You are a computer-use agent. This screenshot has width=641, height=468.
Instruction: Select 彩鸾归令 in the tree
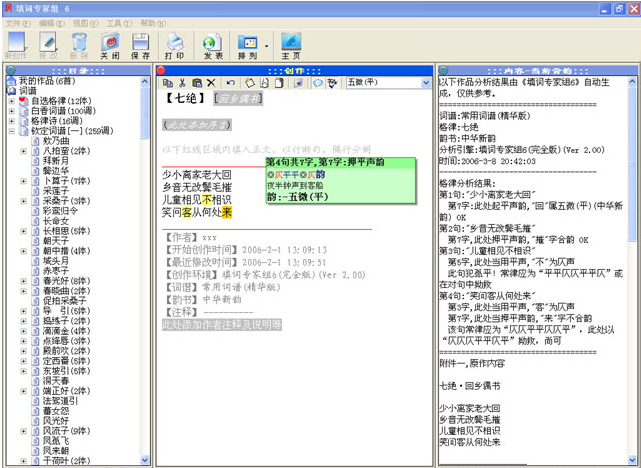(61, 211)
